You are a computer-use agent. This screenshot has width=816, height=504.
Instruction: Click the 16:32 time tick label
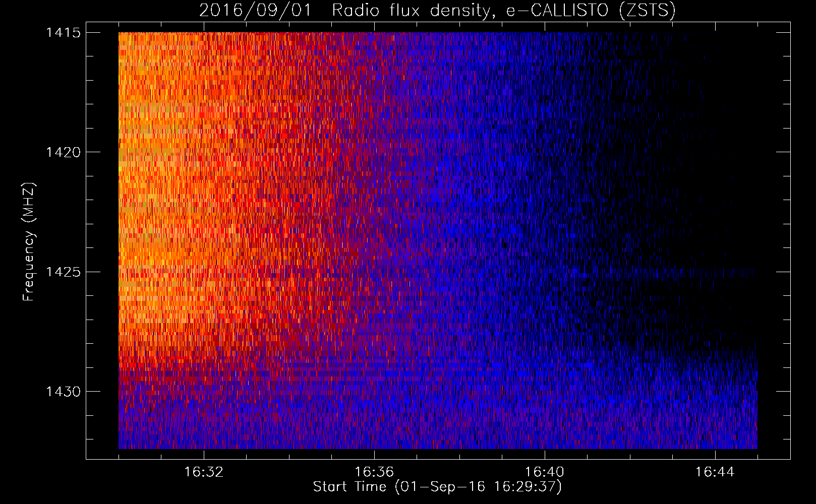pyautogui.click(x=204, y=472)
